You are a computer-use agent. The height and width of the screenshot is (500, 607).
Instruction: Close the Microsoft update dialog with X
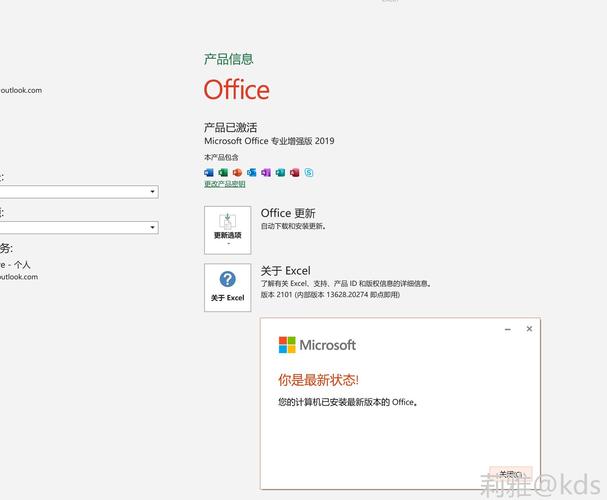(529, 329)
